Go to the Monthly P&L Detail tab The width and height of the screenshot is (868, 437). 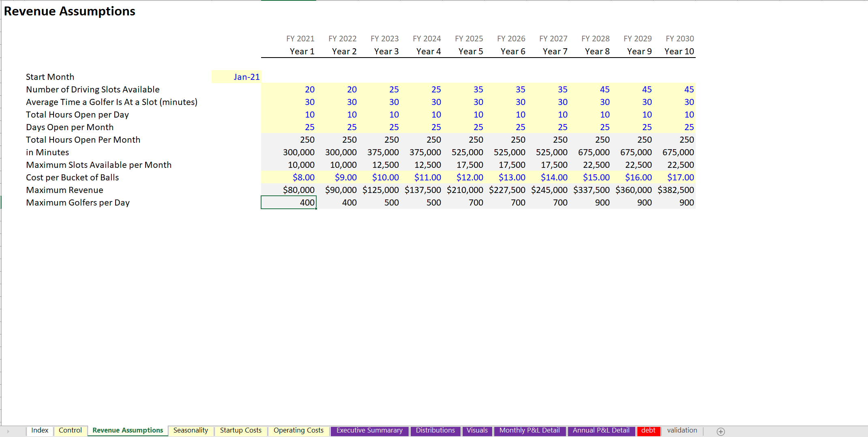tap(529, 431)
